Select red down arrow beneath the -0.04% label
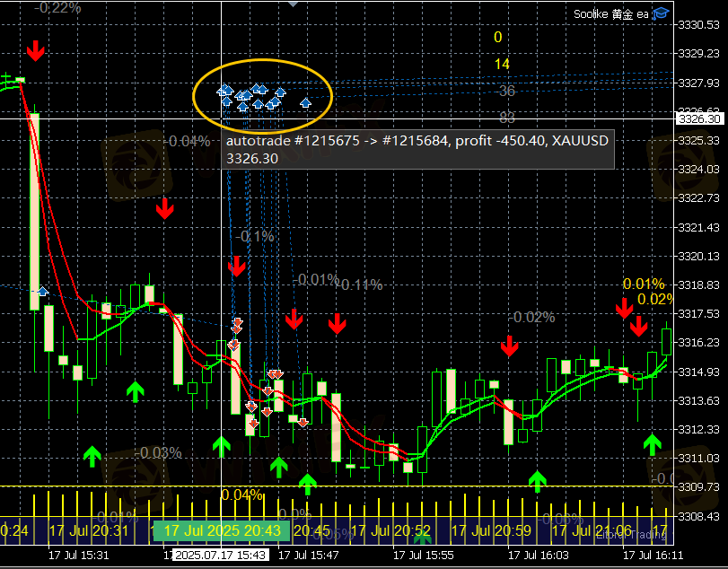 (165, 209)
